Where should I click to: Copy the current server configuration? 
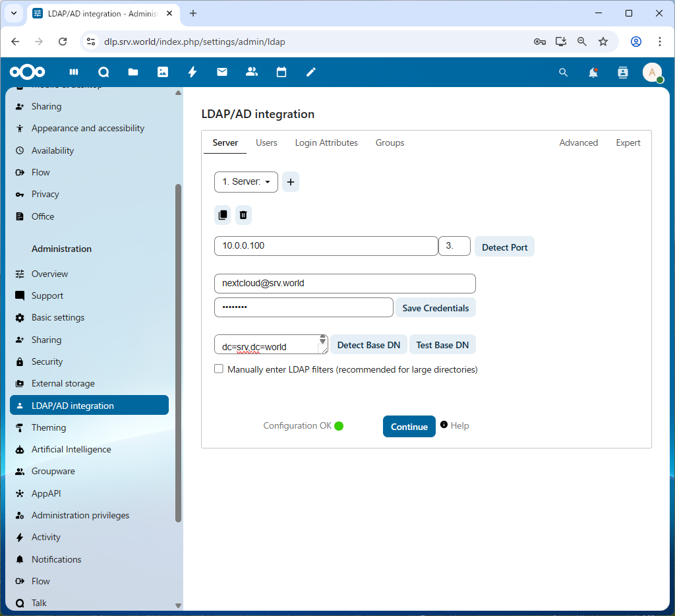[x=223, y=215]
